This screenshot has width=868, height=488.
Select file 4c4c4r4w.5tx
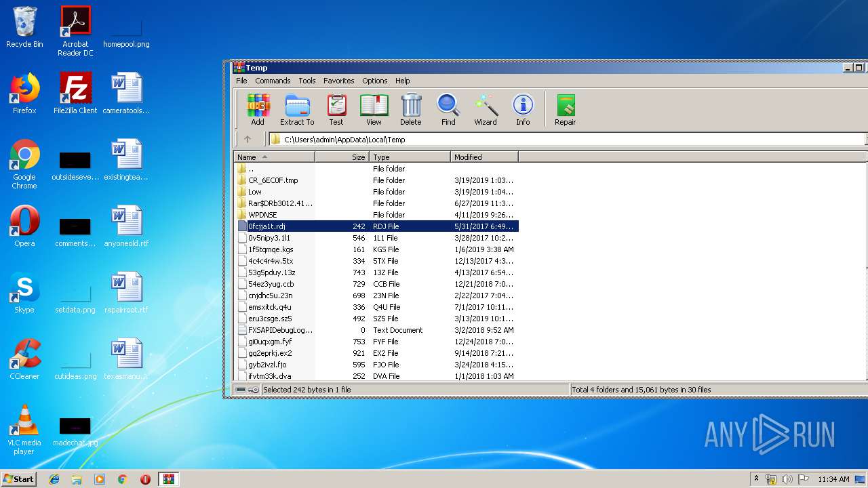click(376, 261)
